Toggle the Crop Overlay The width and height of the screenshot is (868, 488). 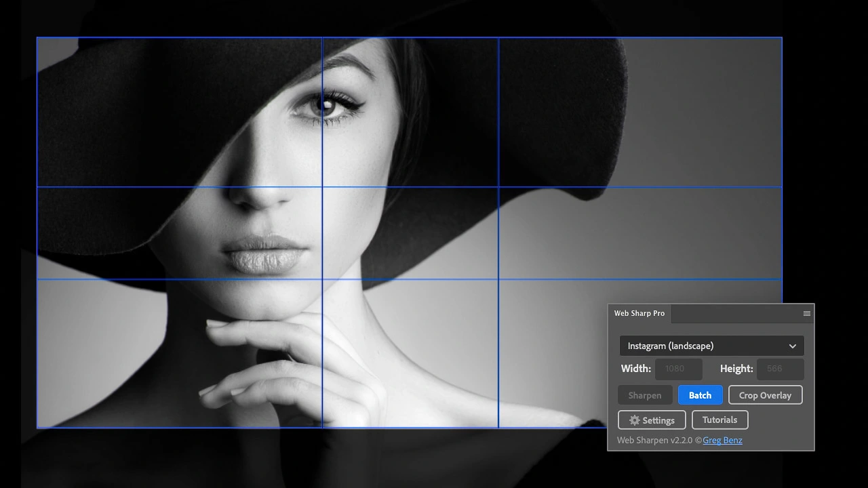765,395
